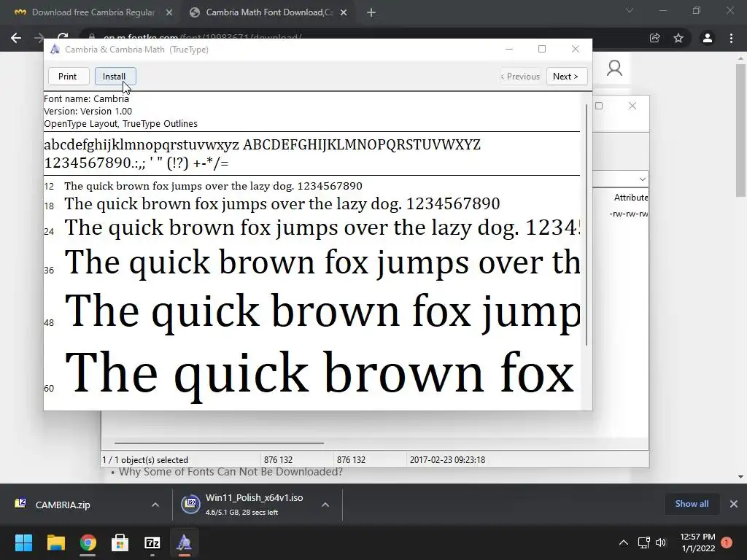Screen dimensions: 747x560
Task: Show hidden system tray icons
Action: [x=623, y=542]
